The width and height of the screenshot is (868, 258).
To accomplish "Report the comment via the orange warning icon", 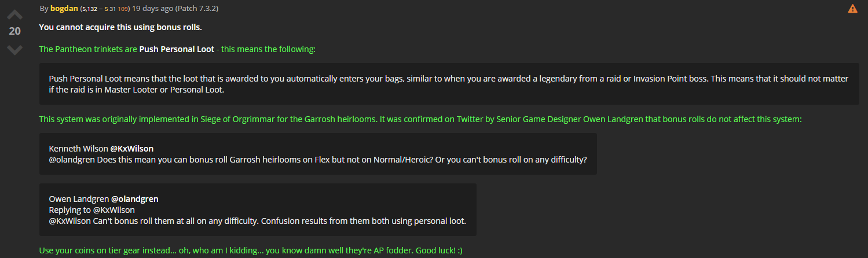I will coord(853,9).
